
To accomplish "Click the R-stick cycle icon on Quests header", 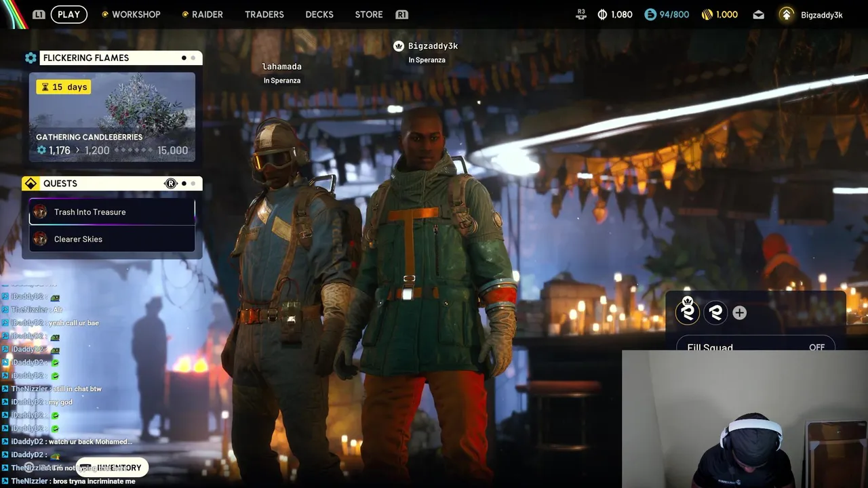I will pyautogui.click(x=171, y=184).
